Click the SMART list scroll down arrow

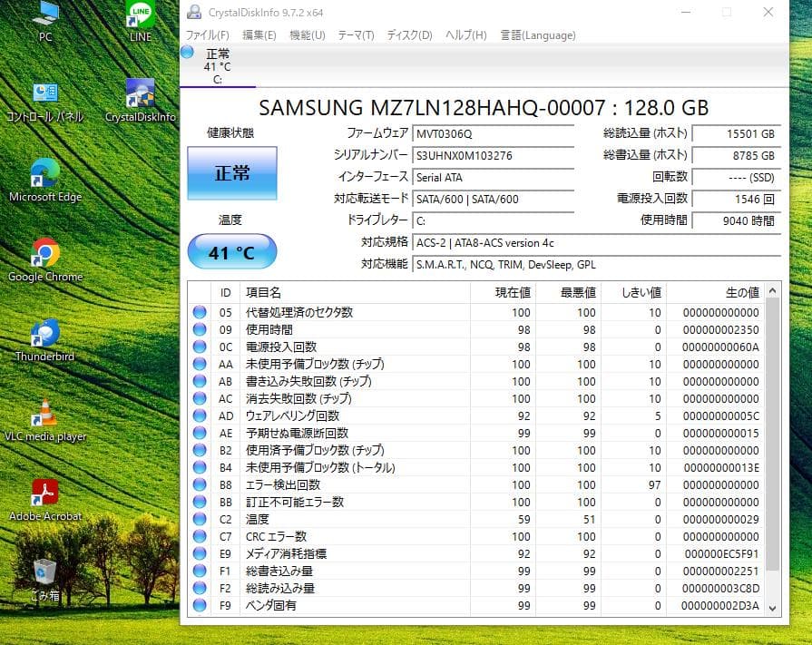pyautogui.click(x=773, y=608)
